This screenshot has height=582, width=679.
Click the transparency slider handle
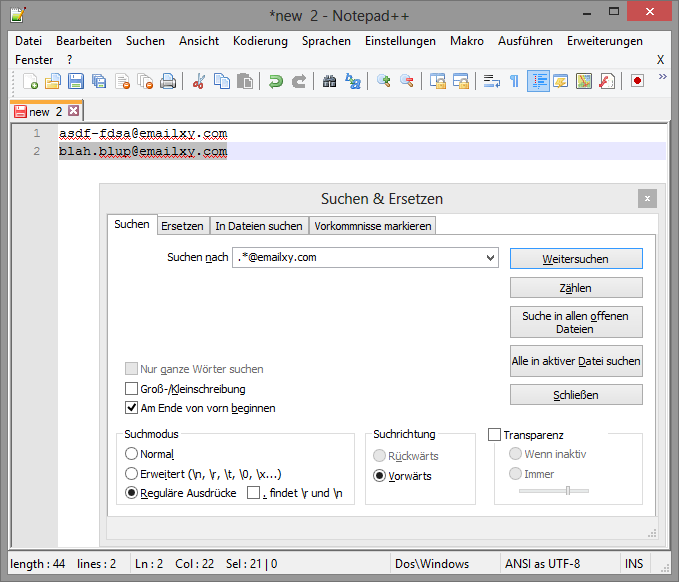568,490
